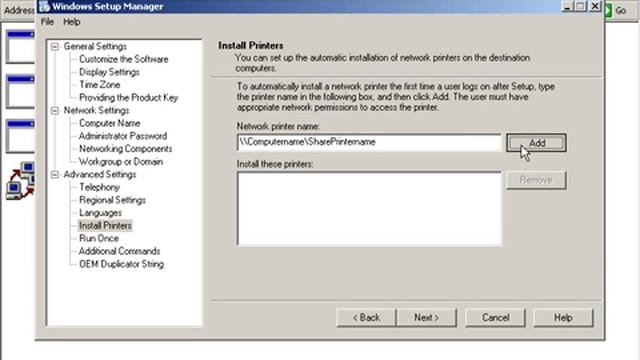Select Regional Settings in tree

click(x=112, y=200)
